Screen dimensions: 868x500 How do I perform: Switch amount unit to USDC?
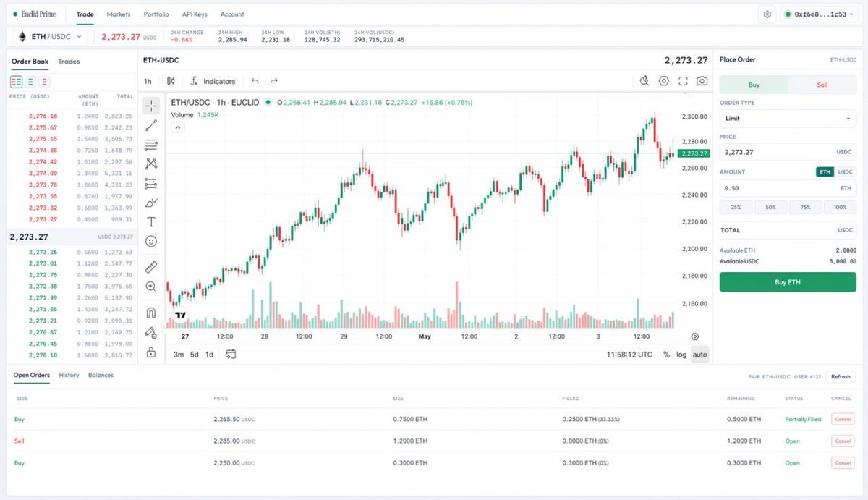coord(845,171)
